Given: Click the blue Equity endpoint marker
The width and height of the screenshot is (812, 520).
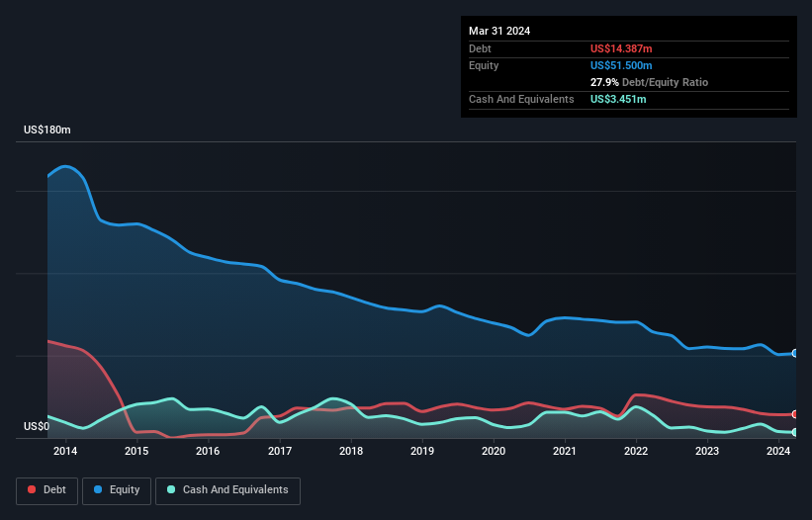Looking at the screenshot, I should (795, 353).
